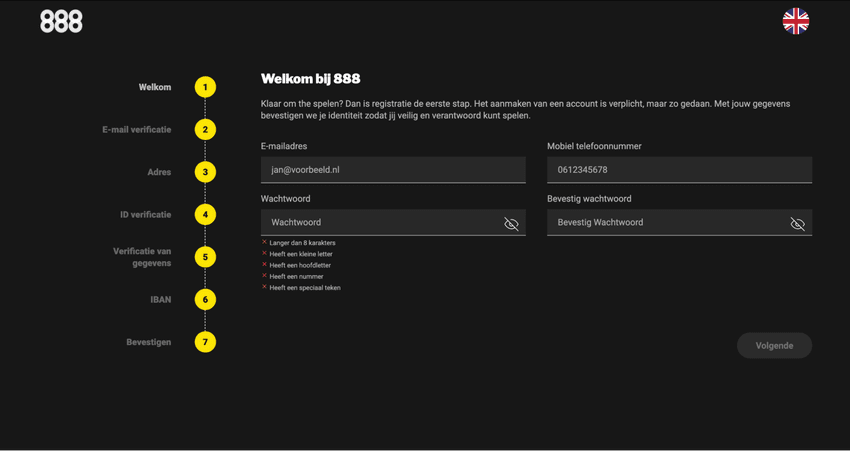Focus the Bevestig Wachtwoord input field
This screenshot has height=451, width=850.
tap(679, 222)
